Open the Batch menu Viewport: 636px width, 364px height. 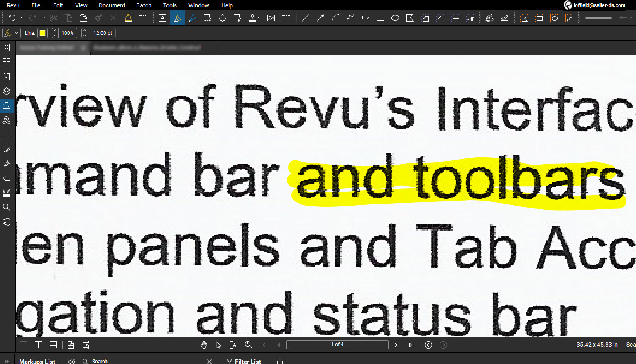pos(144,5)
